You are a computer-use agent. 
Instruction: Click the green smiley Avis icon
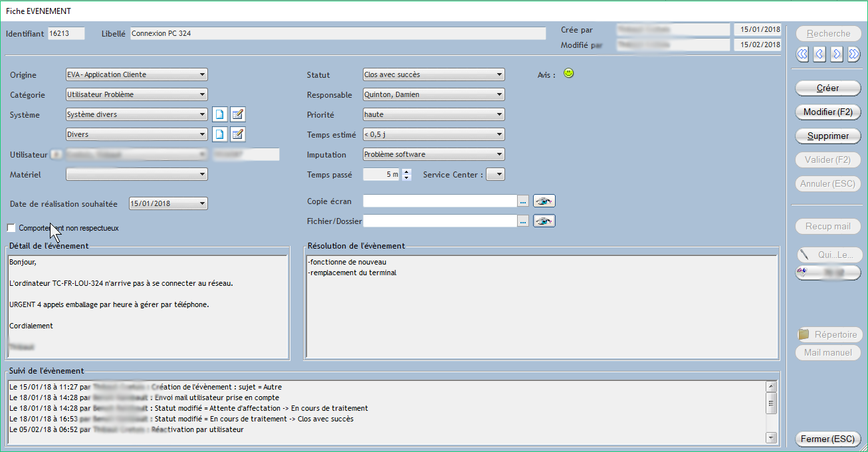coord(568,74)
